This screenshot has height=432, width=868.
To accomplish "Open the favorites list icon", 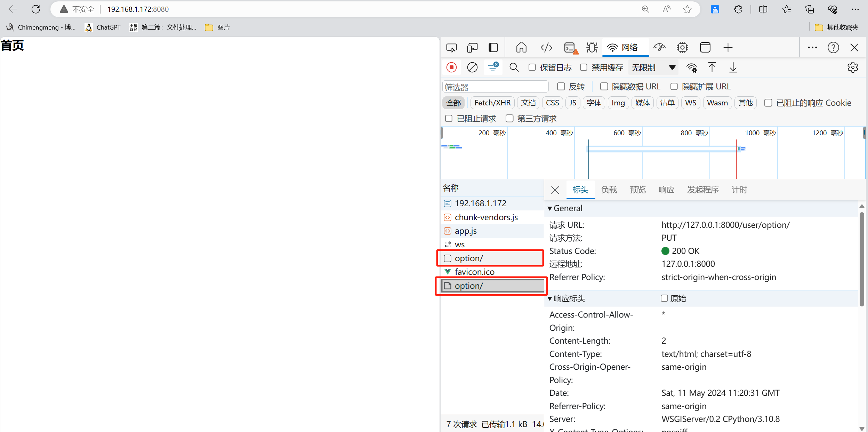I will click(786, 9).
